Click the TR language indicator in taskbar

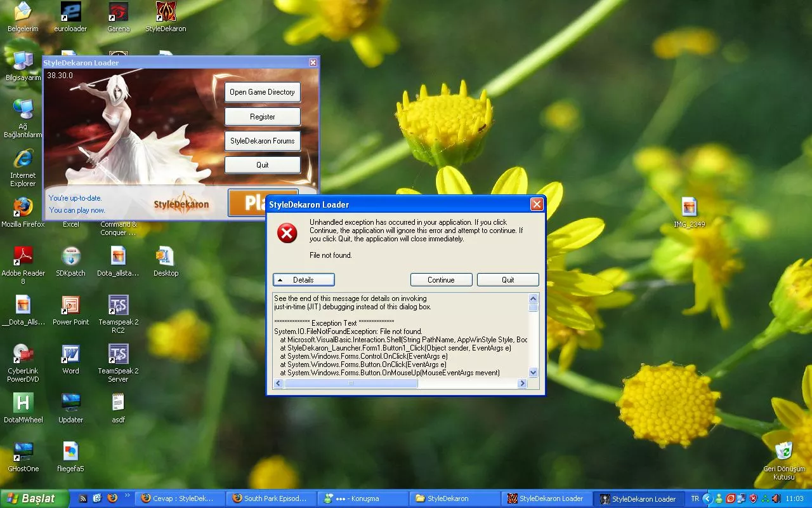pyautogui.click(x=695, y=498)
